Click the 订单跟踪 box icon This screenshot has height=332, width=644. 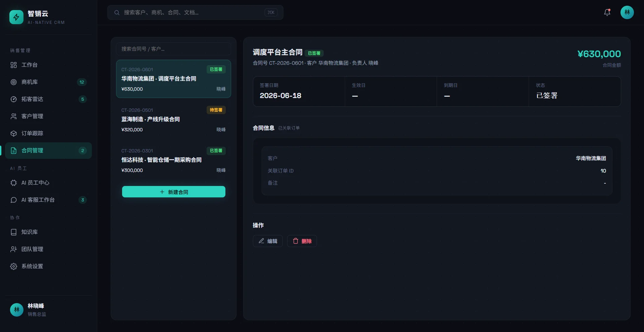13,133
